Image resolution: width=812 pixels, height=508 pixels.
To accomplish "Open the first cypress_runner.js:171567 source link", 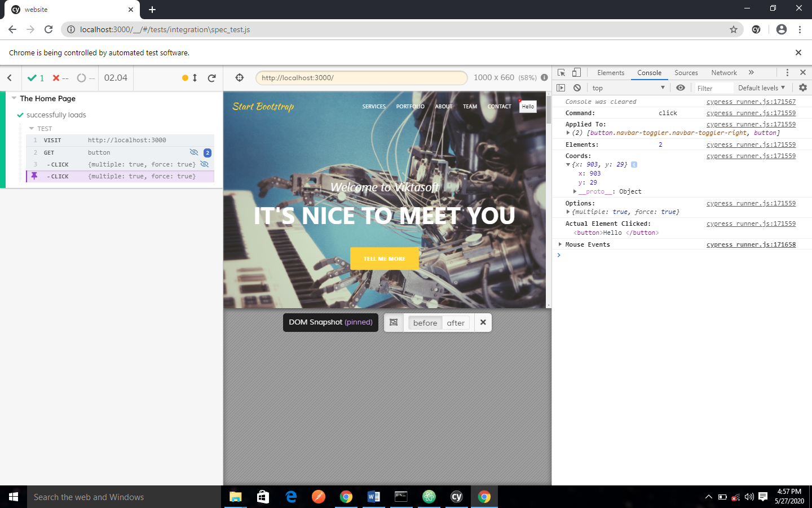I will coord(751,102).
